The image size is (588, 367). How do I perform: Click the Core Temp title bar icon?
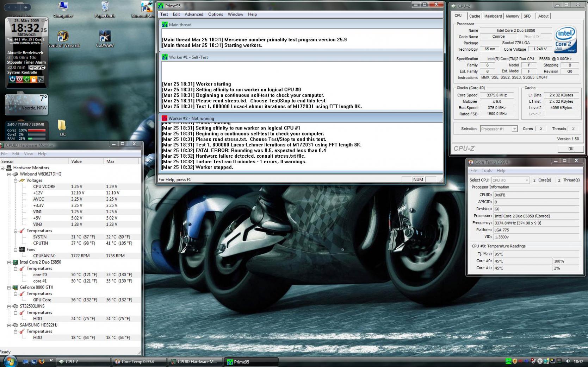(x=471, y=162)
